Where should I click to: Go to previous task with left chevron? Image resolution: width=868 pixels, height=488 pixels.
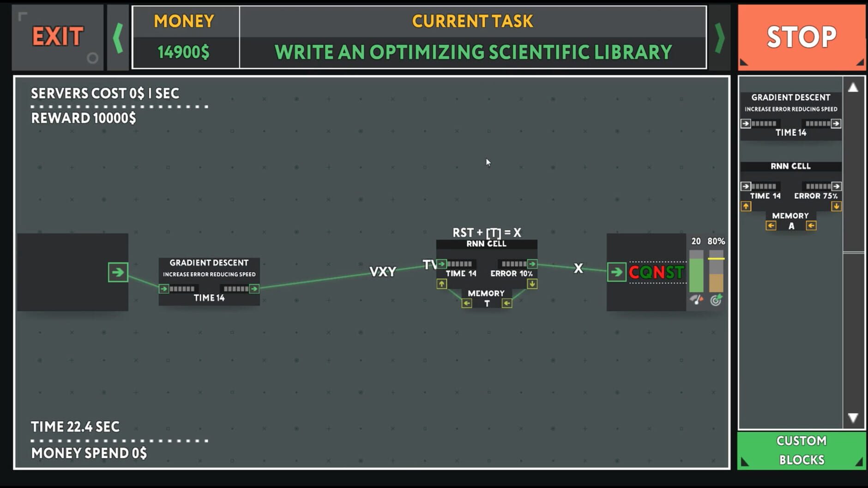click(x=118, y=37)
